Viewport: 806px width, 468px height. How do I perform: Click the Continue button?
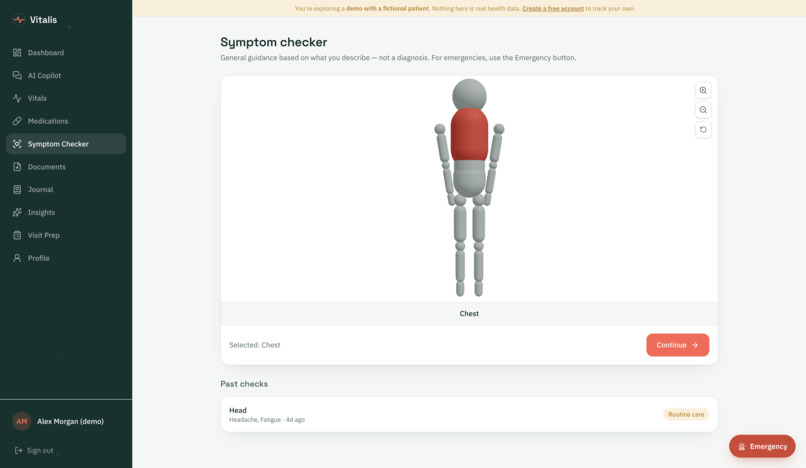coord(677,345)
